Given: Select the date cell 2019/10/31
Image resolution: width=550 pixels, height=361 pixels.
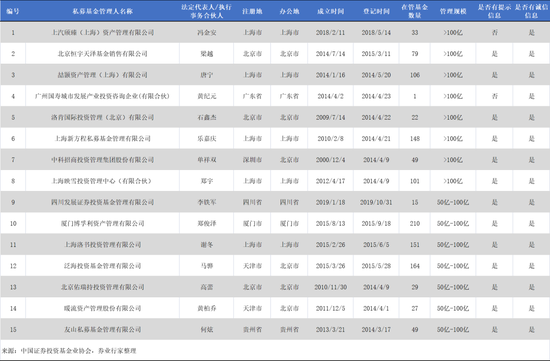Looking at the screenshot, I should pos(376,202).
